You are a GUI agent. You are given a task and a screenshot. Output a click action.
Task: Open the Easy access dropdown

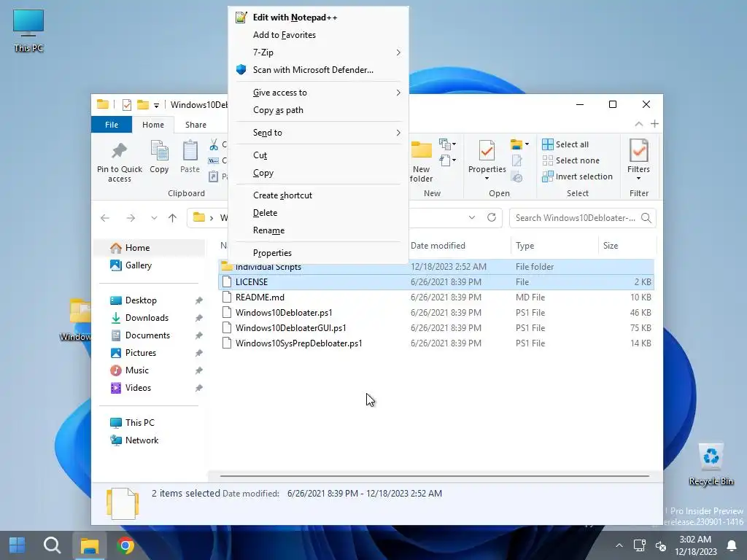(447, 160)
